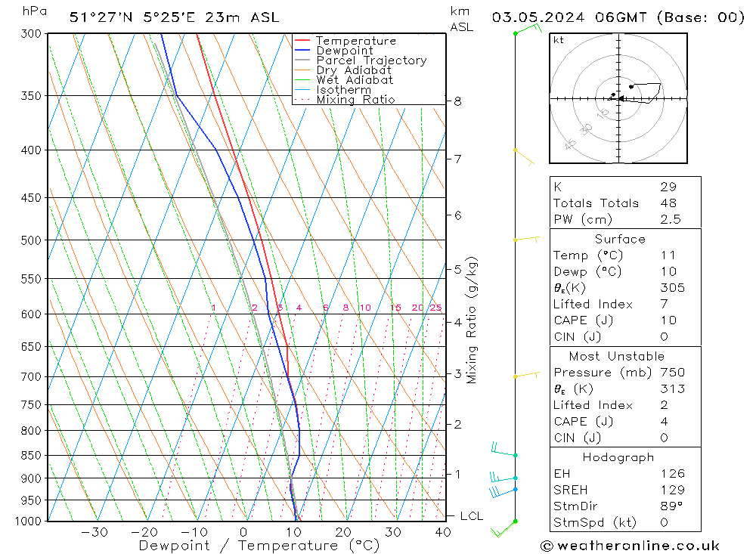Click the Most Unstable CAPE value 4
The width and height of the screenshot is (756, 554).
coord(665,422)
